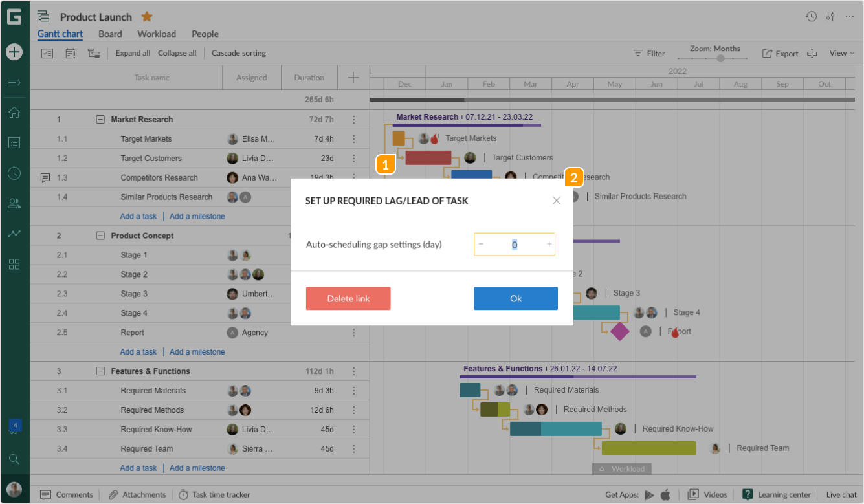The height and width of the screenshot is (504, 864).
Task: Confirm with the Ok button in the dialog
Action: (x=515, y=298)
